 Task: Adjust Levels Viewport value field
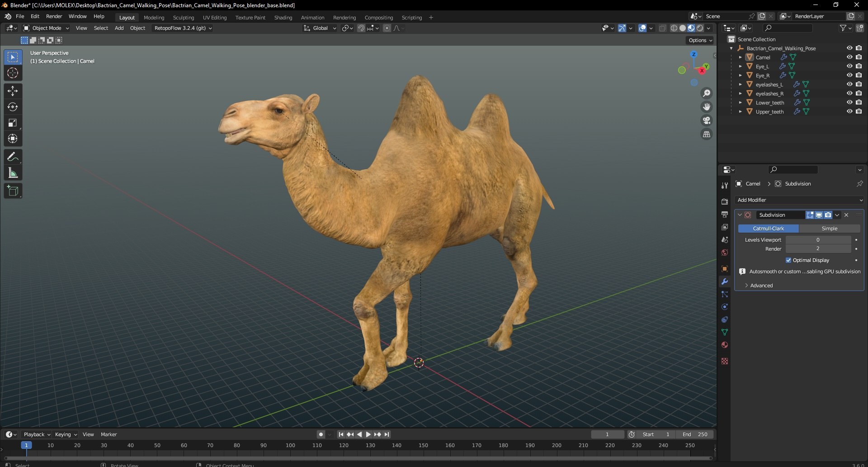click(818, 240)
